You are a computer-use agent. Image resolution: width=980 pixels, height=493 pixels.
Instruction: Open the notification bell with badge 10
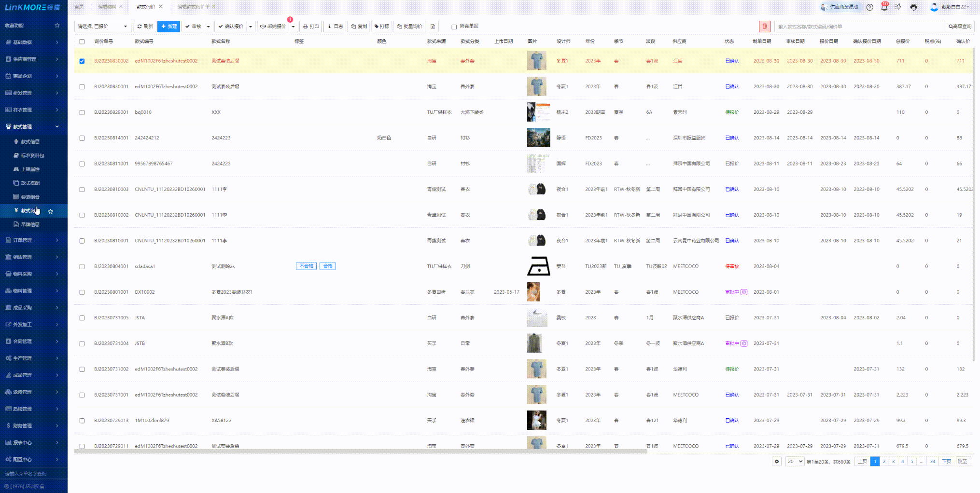(884, 7)
